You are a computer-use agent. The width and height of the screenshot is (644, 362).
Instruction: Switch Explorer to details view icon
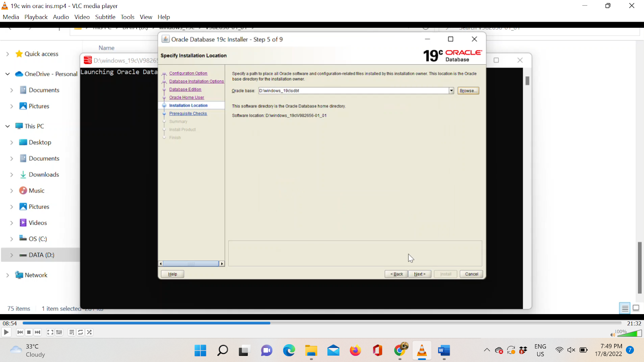[625, 308]
